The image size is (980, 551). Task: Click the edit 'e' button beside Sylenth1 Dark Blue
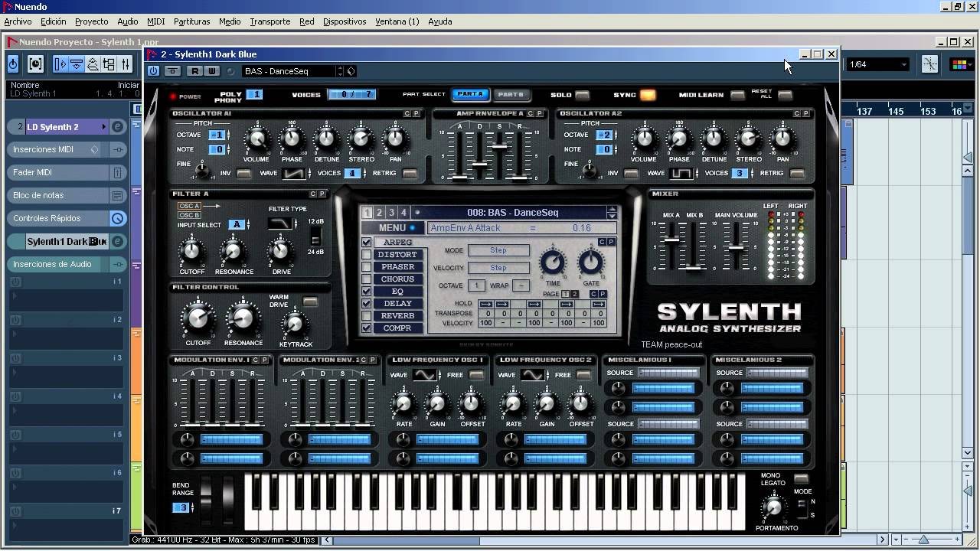pos(117,241)
